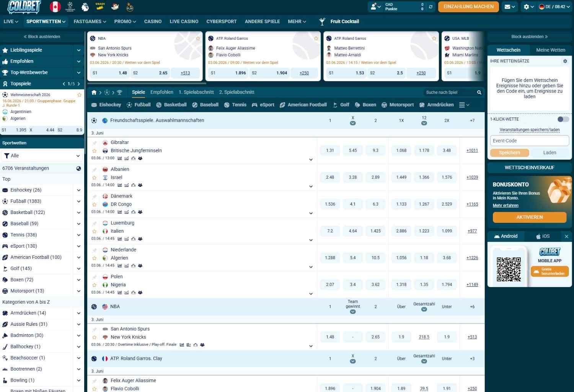This screenshot has height=392, width=574.
Task: Open the Champions League icon shortcut
Action: 70,7
